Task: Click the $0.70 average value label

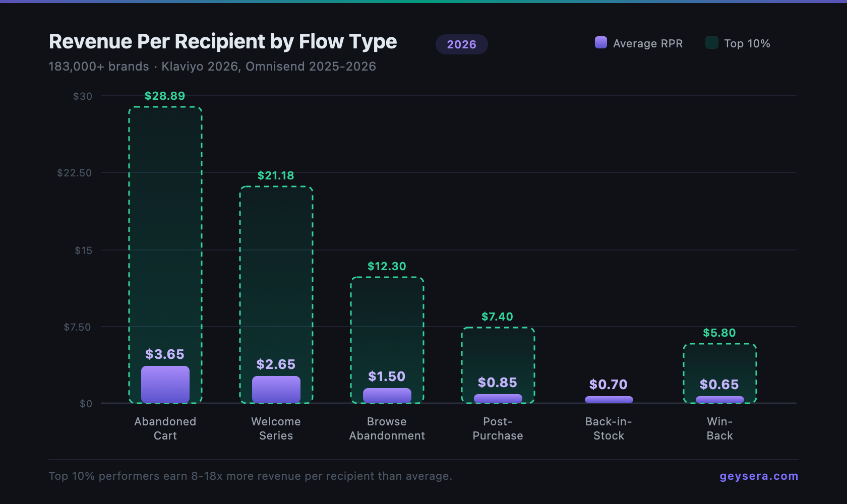Action: tap(609, 385)
